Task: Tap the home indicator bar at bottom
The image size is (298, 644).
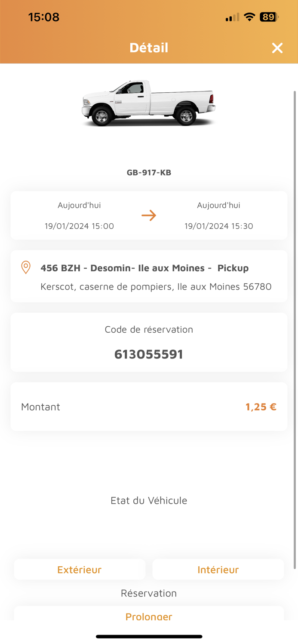Action: click(149, 636)
